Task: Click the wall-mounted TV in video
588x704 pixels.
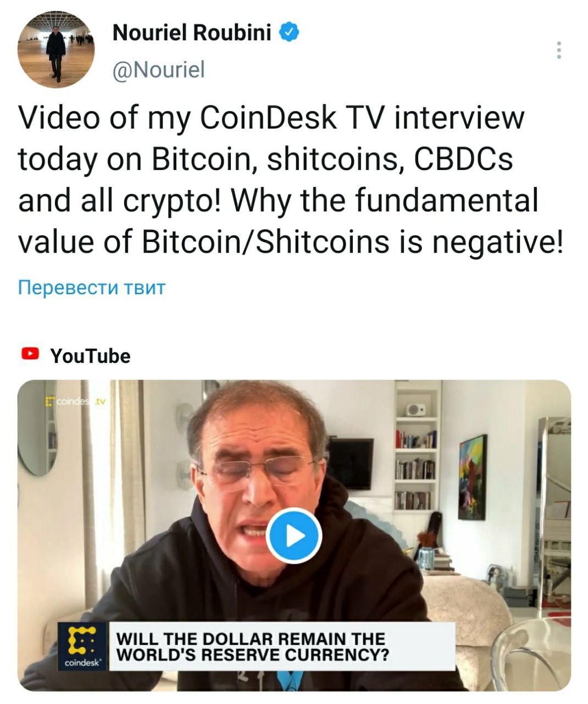Action: pyautogui.click(x=350, y=464)
